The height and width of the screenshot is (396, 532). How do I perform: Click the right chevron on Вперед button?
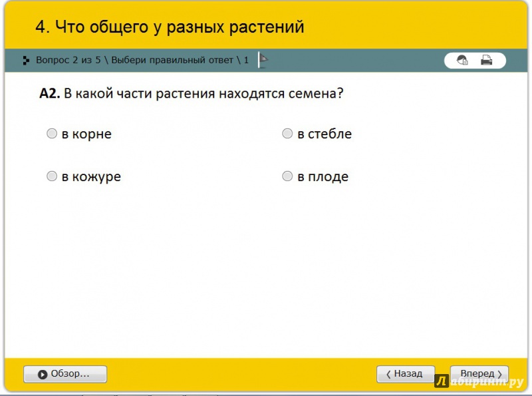pos(499,374)
